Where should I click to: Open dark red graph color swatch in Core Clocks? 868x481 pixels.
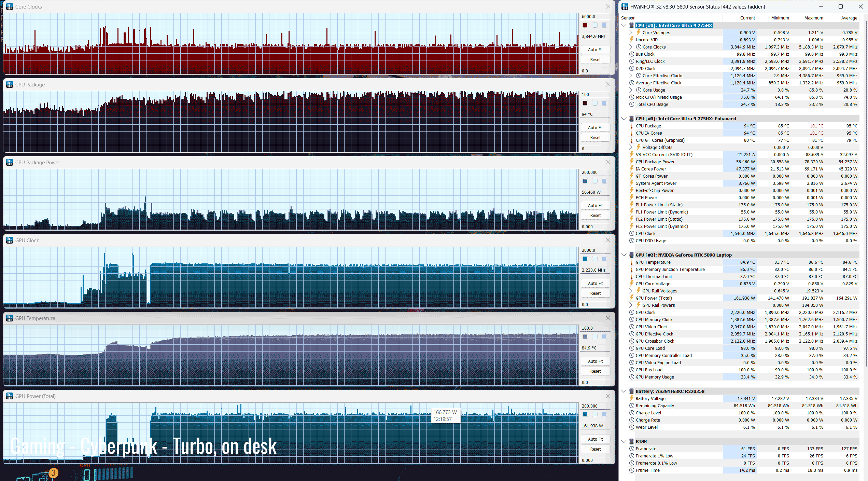click(x=585, y=25)
